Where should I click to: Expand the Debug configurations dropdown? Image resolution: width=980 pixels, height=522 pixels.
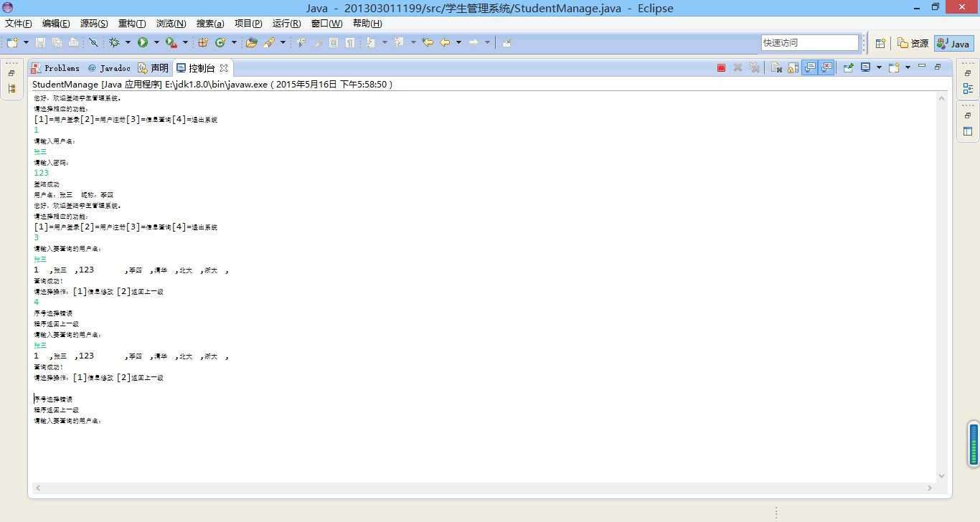click(128, 43)
